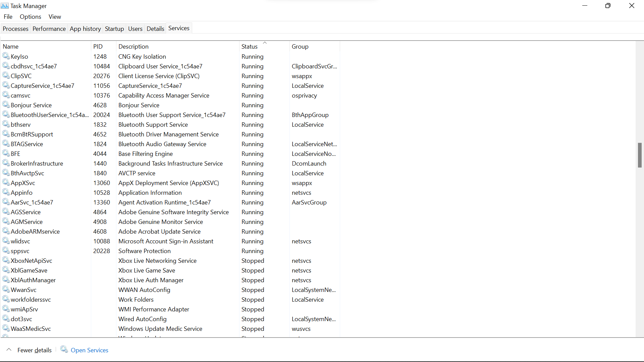
Task: Collapse view with Fewer details chevron
Action: click(9, 350)
